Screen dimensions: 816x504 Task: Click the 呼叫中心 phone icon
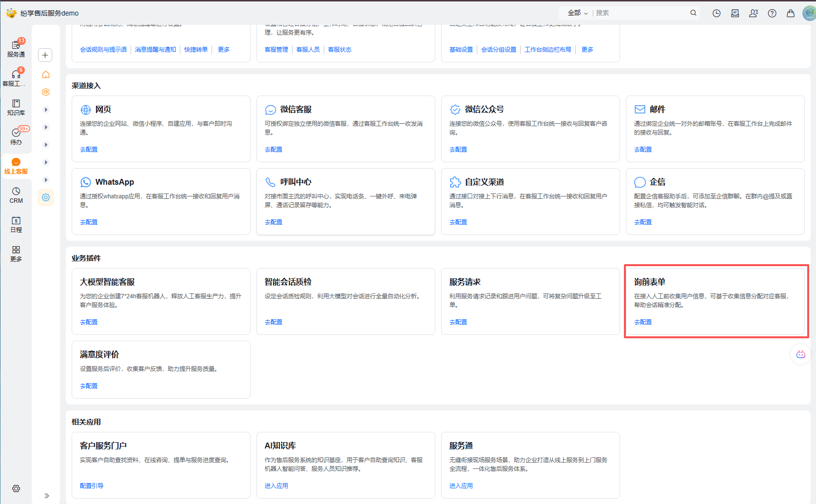[x=271, y=182]
